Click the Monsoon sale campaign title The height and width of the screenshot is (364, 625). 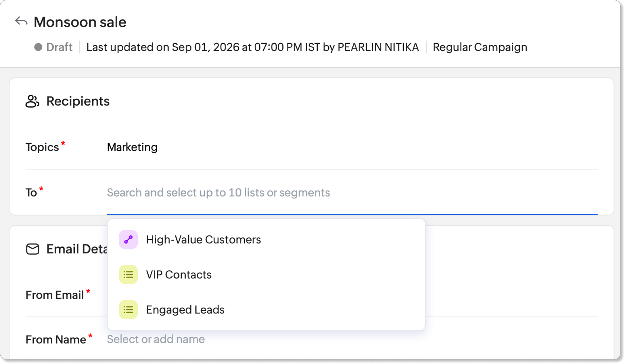80,22
